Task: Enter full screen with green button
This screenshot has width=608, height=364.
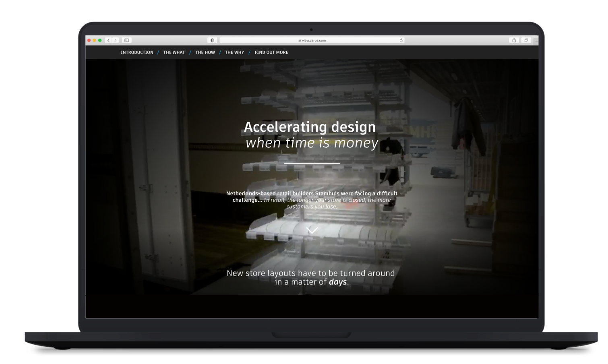Action: [100, 40]
